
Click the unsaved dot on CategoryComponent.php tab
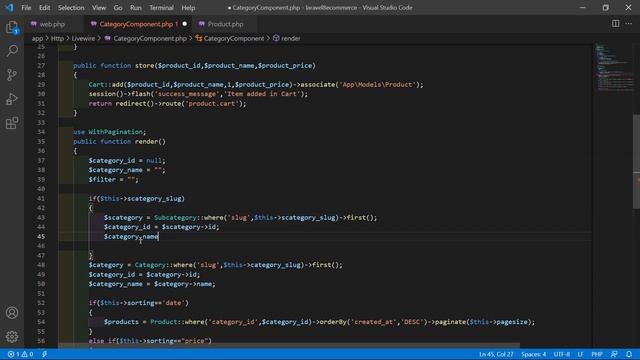coord(184,24)
